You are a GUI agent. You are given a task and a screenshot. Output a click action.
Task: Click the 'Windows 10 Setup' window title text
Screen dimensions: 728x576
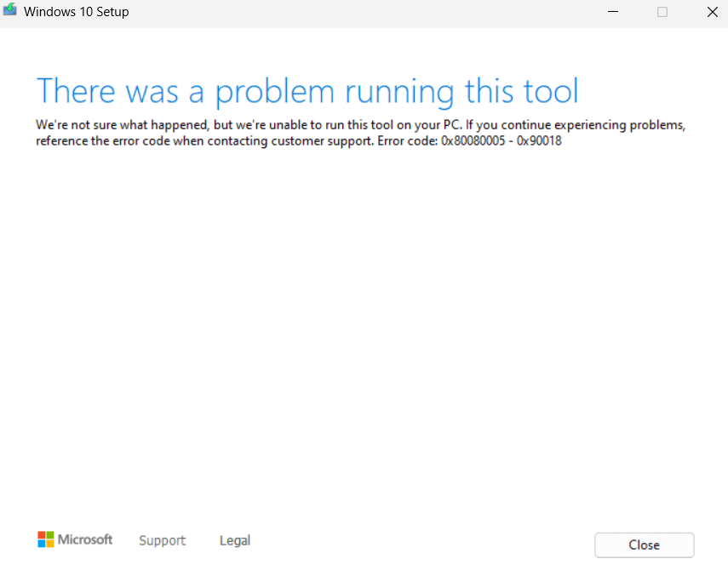76,12
